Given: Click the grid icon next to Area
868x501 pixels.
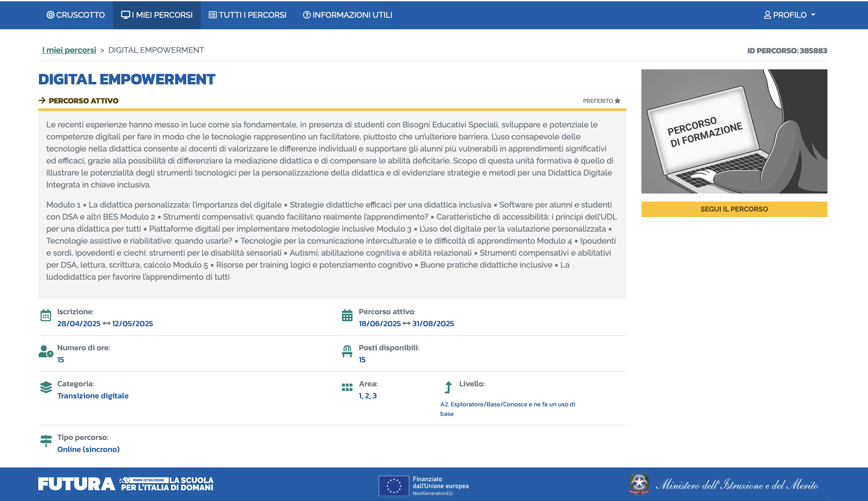Looking at the screenshot, I should 347,387.
